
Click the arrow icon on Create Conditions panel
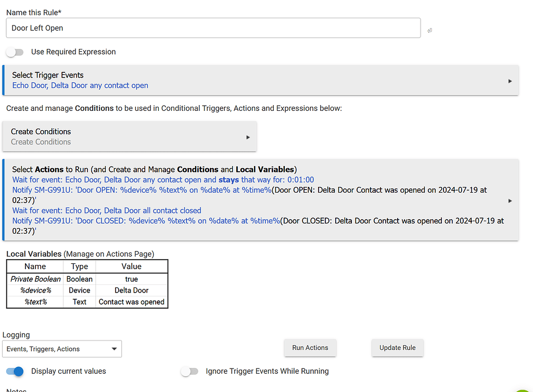pyautogui.click(x=248, y=137)
